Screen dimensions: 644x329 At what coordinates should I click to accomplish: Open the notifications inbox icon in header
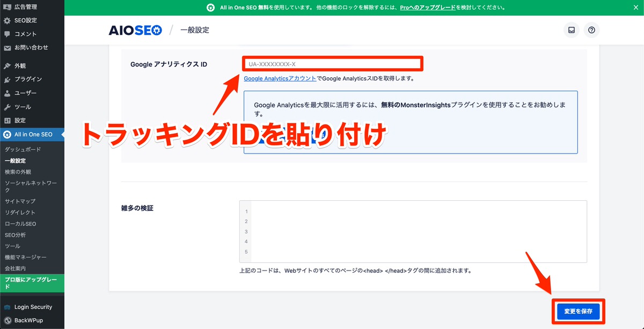pos(572,30)
